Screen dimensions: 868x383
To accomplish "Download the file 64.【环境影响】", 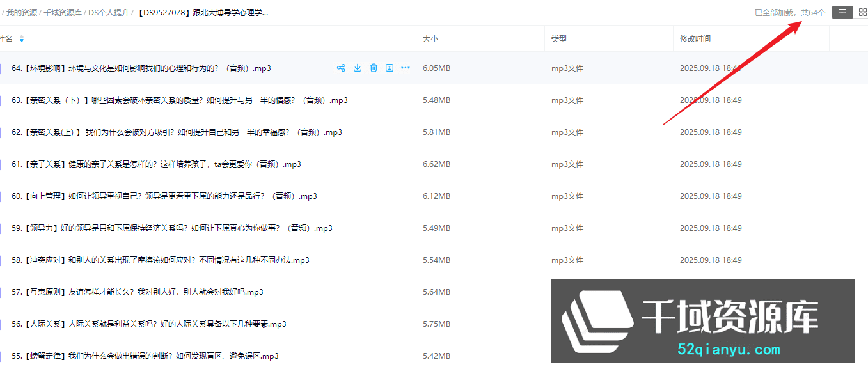I will (358, 68).
